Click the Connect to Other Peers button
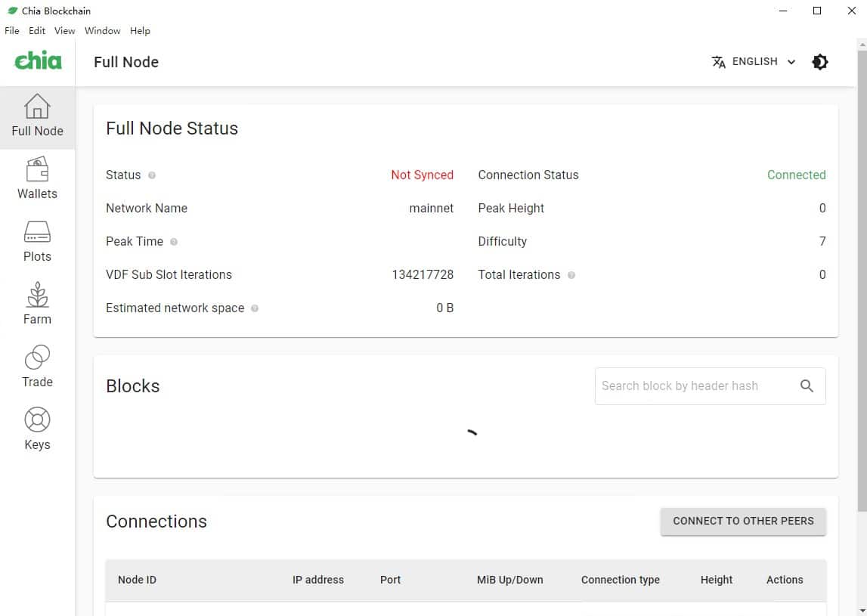The image size is (867, 616). [x=743, y=521]
